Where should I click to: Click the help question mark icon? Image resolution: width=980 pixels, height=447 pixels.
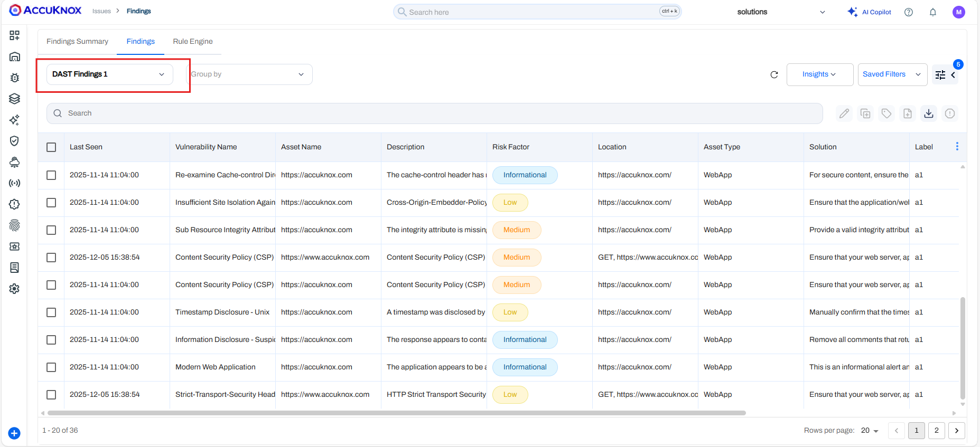(909, 12)
